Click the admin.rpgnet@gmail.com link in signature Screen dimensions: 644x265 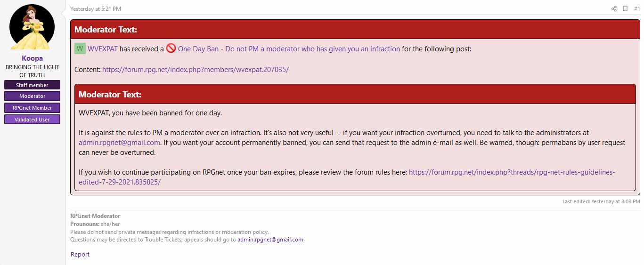[270, 240]
